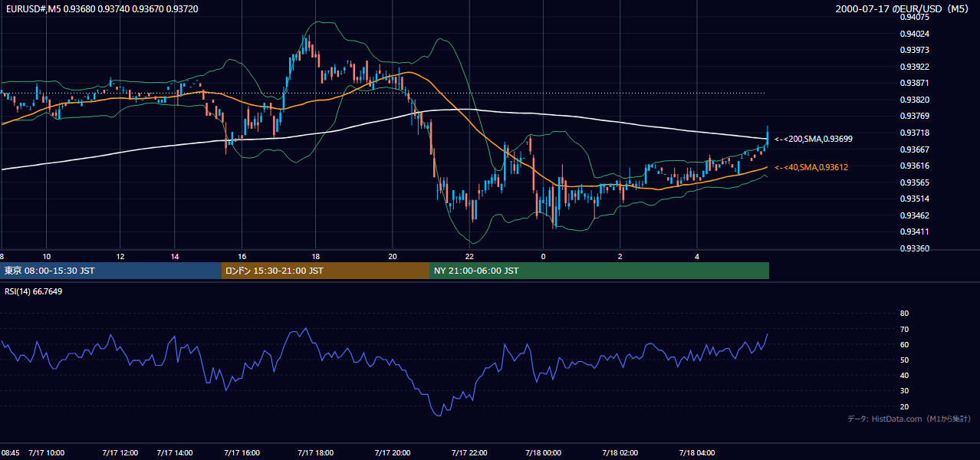Click price axis value 0.93769
980x460 pixels.
pos(915,117)
